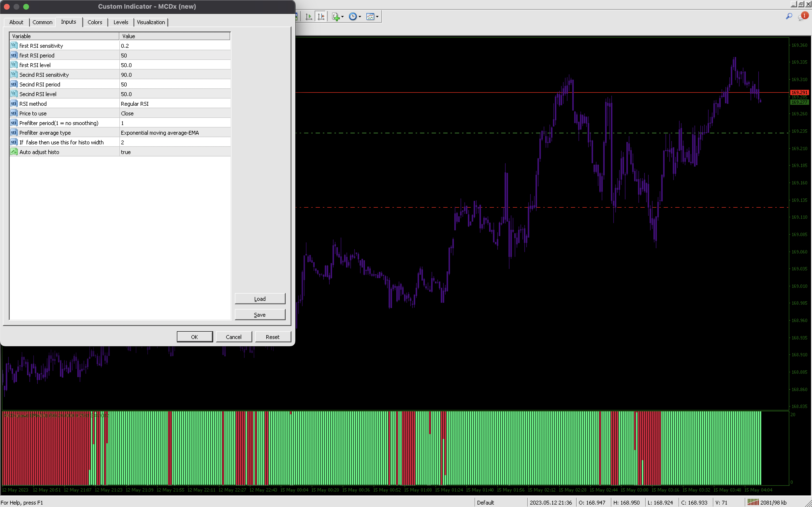
Task: Open the dropdown arrow beside the Indicators icon
Action: point(343,17)
